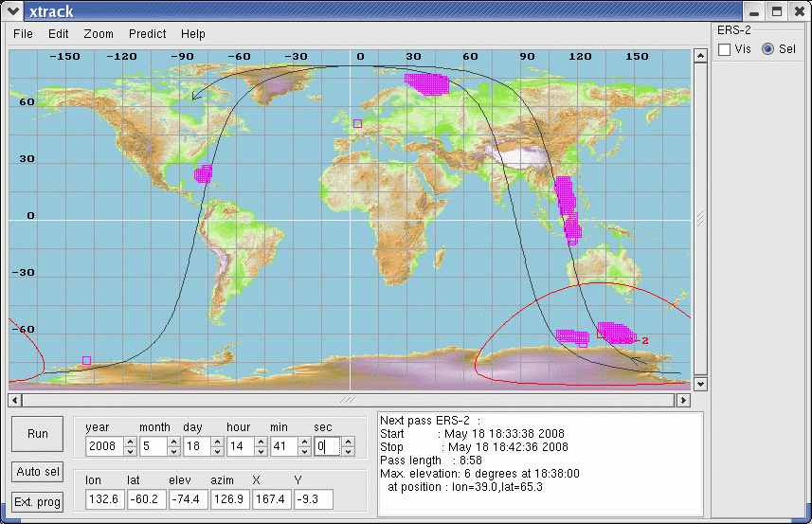The width and height of the screenshot is (812, 524).
Task: Click the elev field showing -74.4
Action: coord(188,499)
